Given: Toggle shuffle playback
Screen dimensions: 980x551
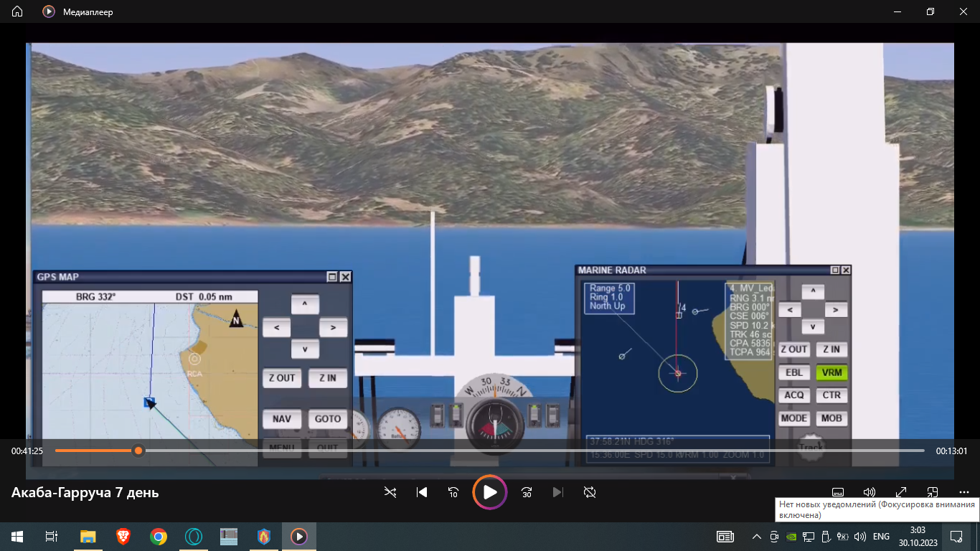Looking at the screenshot, I should pos(390,492).
